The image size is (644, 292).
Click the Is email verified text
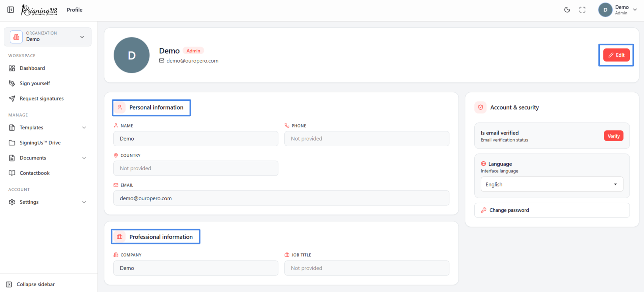[500, 133]
